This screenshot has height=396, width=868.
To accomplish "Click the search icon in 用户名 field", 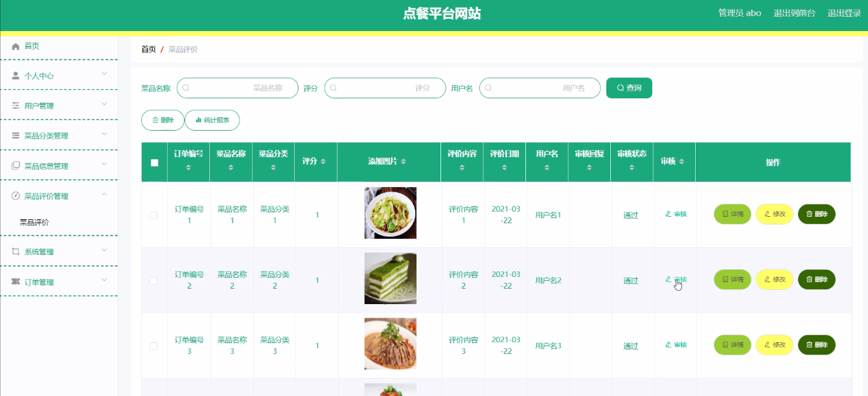I will 488,88.
